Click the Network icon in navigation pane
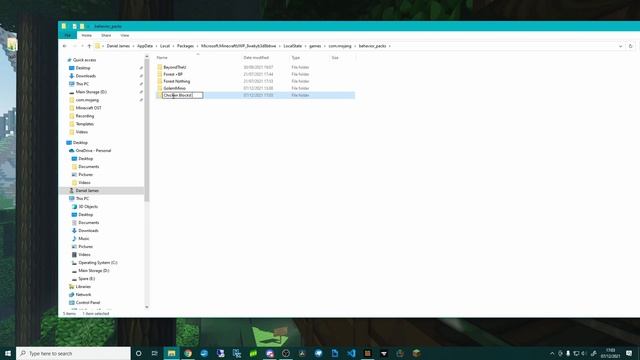The image size is (640, 360). point(72,294)
